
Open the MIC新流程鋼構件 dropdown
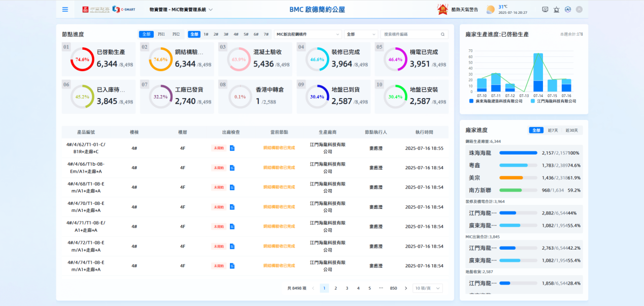click(x=308, y=35)
